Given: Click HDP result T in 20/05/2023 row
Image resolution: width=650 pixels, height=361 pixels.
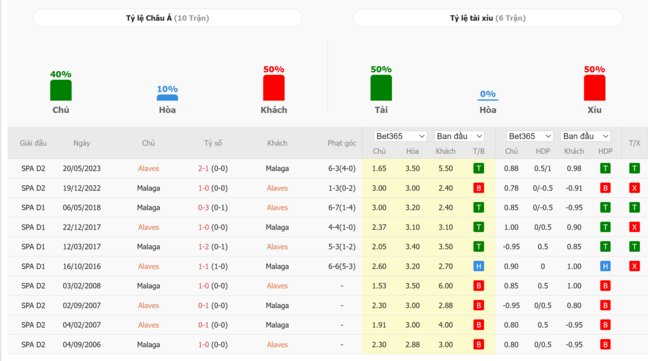Looking at the screenshot, I should [605, 168].
